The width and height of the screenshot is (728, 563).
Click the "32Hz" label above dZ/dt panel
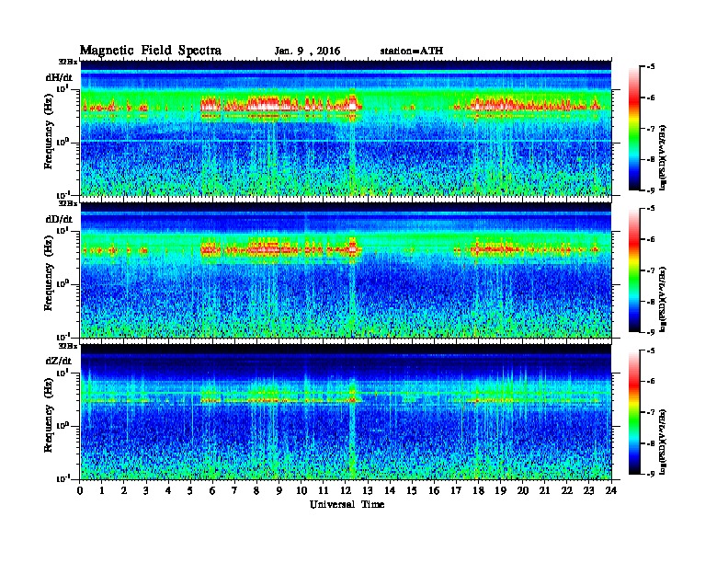(x=67, y=346)
